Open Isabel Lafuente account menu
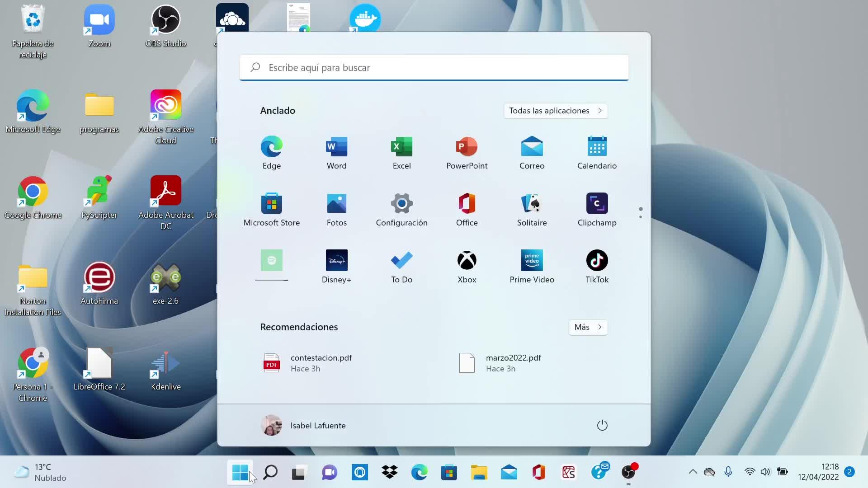Viewport: 868px width, 488px height. pyautogui.click(x=304, y=426)
